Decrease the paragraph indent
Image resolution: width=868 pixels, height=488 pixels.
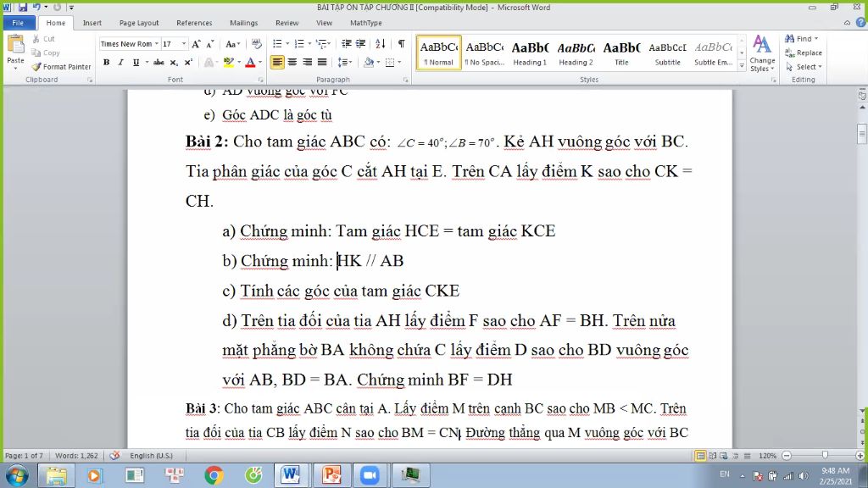[347, 44]
